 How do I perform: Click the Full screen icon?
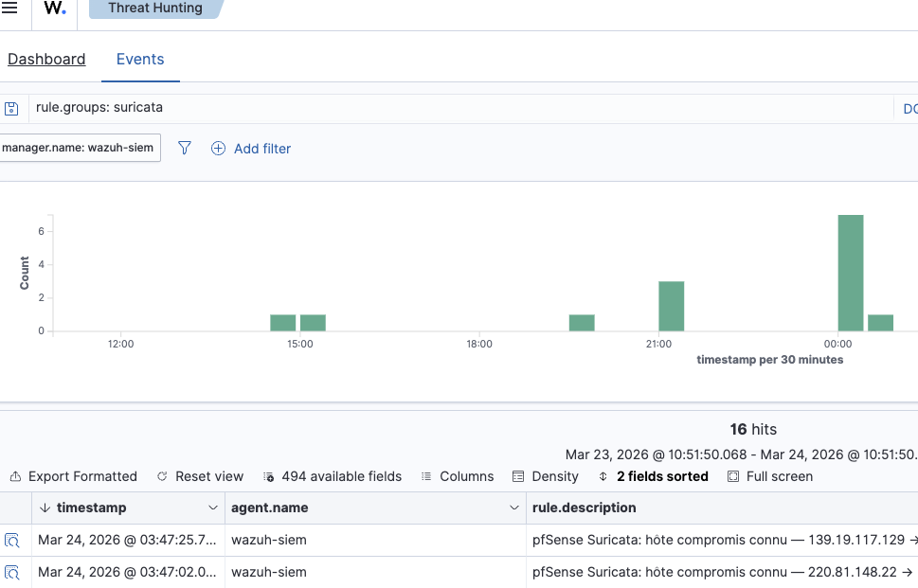(733, 477)
